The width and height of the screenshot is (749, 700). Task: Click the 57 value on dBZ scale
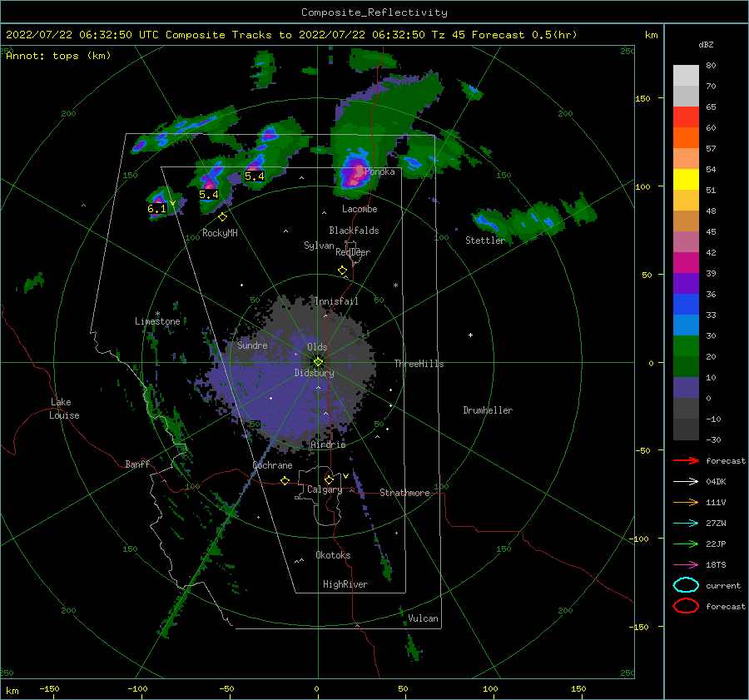tap(711, 149)
